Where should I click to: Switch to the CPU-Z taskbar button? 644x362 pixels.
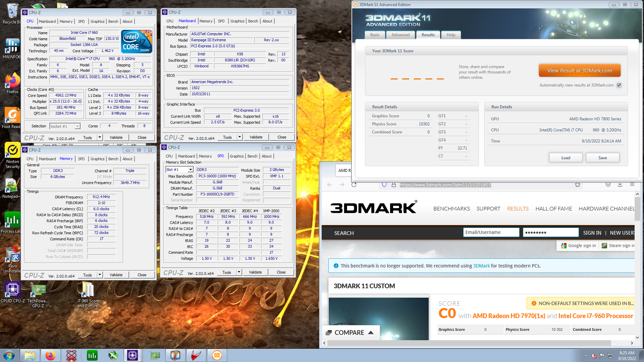(x=132, y=355)
